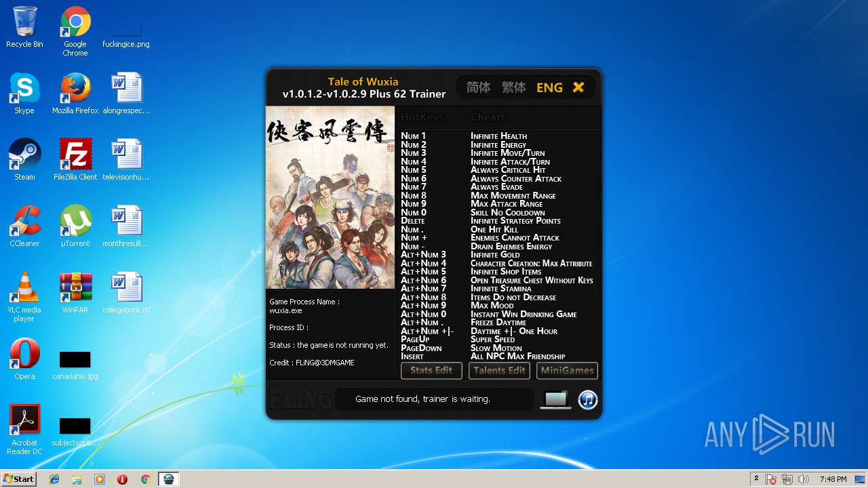Click the Infinite Move/Turn cheat

click(507, 153)
